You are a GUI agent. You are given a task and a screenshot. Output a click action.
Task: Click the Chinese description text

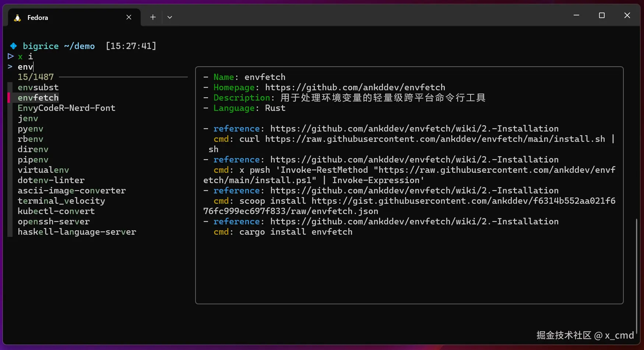click(383, 98)
